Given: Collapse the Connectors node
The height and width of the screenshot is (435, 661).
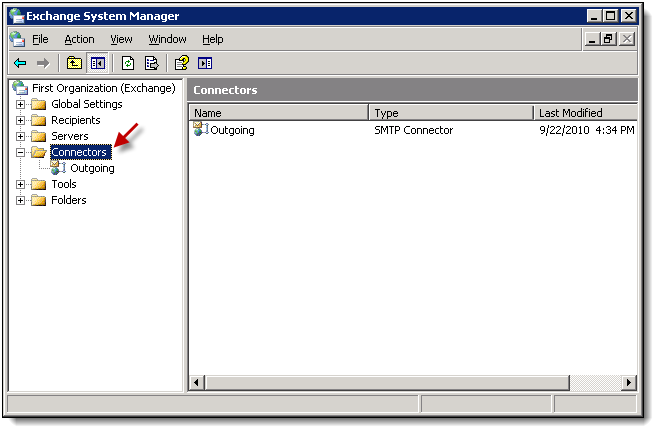Looking at the screenshot, I should [20, 152].
